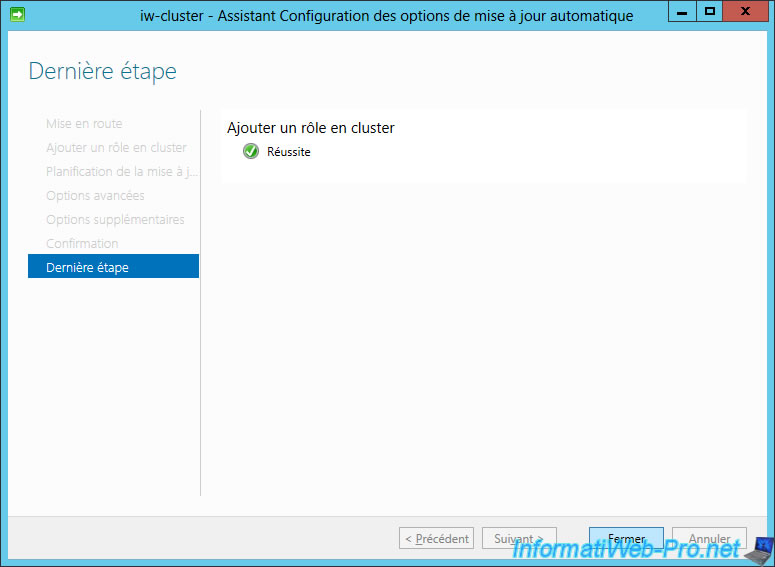Click the iw-cluster window title text
This screenshot has width=775, height=567.
pyautogui.click(x=387, y=15)
